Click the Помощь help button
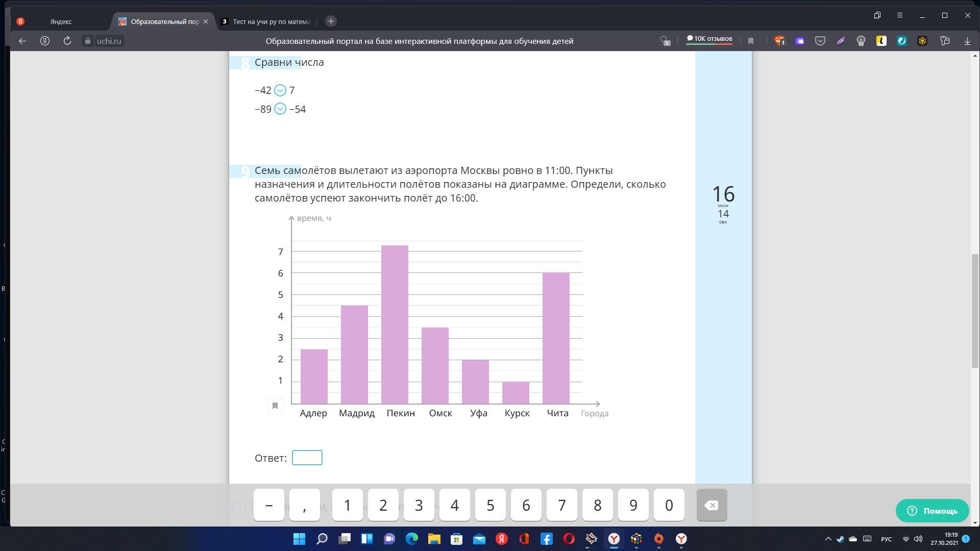 tap(932, 511)
